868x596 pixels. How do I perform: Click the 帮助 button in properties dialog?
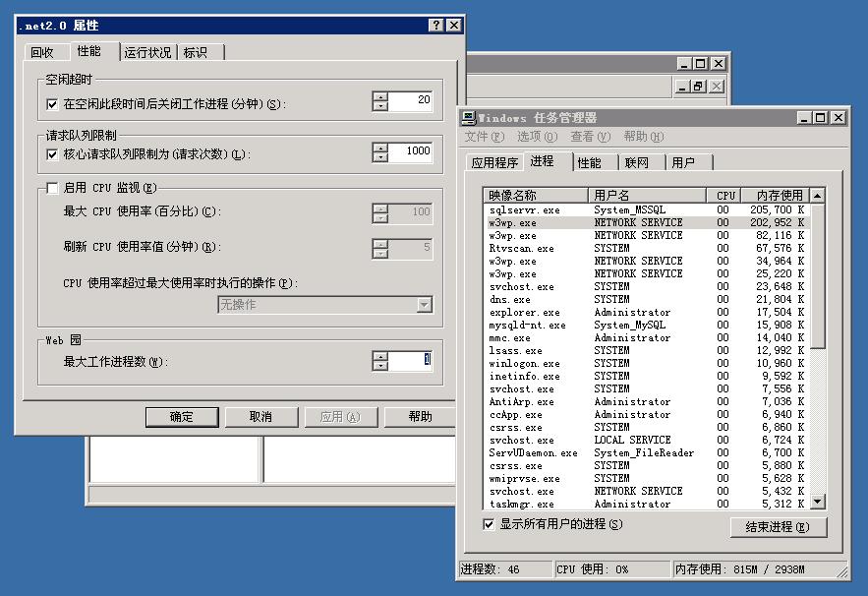pyautogui.click(x=420, y=417)
